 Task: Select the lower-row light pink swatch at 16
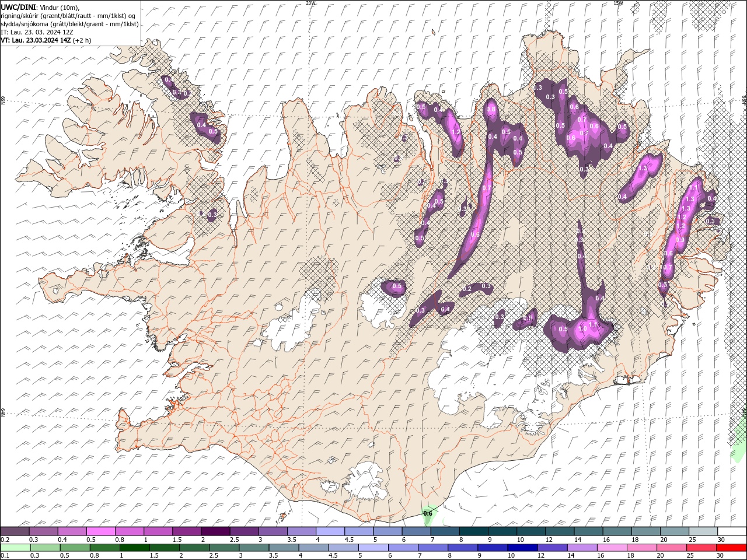612,548
